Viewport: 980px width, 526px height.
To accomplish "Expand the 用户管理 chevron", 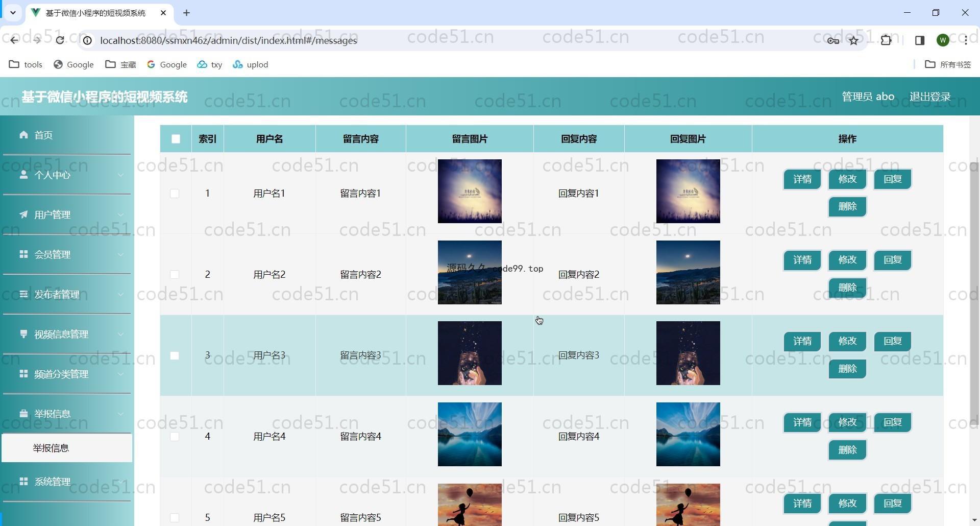I will pyautogui.click(x=121, y=215).
